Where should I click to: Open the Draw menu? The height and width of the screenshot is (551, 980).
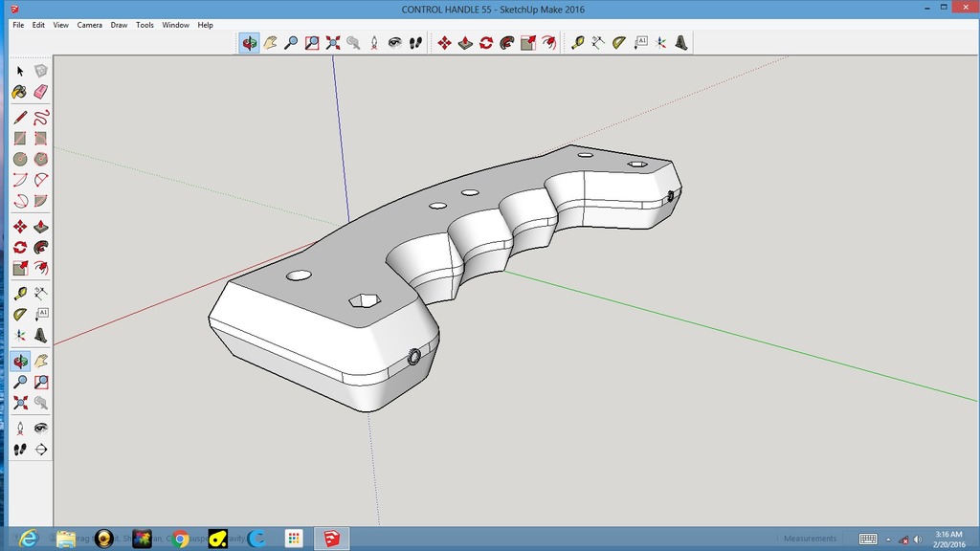(x=118, y=25)
